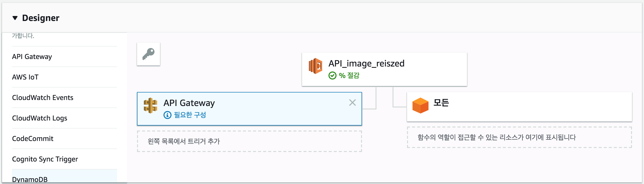Viewport: 644px width, 184px height.
Task: Click the Designer heading text
Action: 41,18
